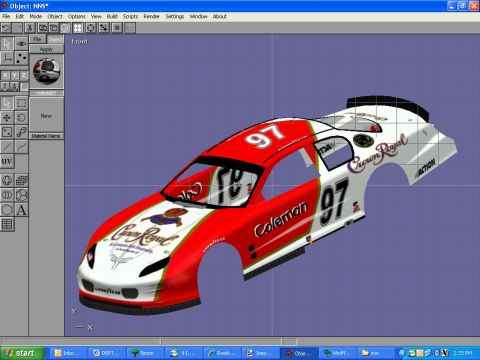Toggle the Object coordinates button
480x360 pixels.
click(x=14, y=86)
